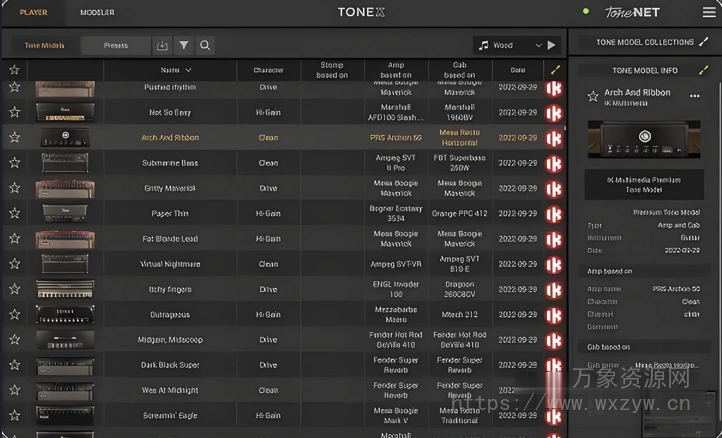Click the Mesa Recto Traditional cab cell

click(460, 415)
